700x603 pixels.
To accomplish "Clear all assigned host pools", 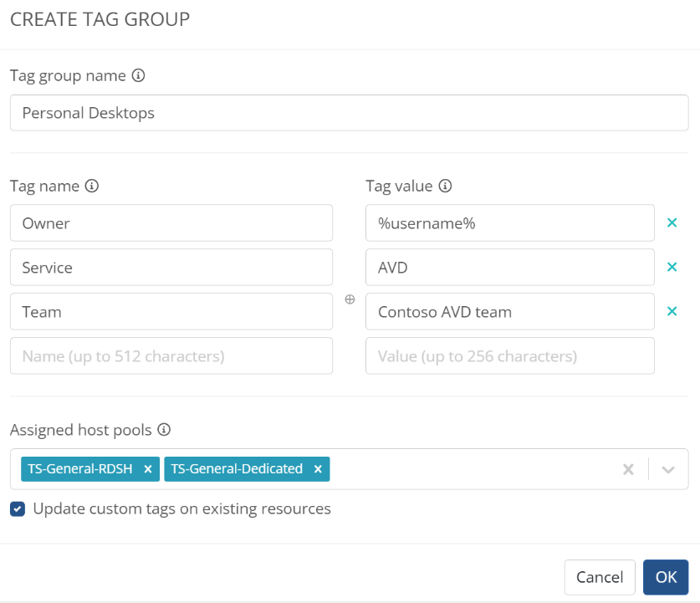I will (x=628, y=469).
